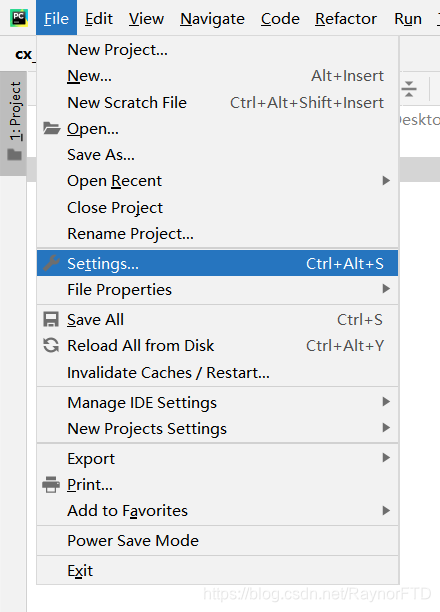Click the wrench icon next to Settings...
The height and width of the screenshot is (612, 440).
coord(51,263)
